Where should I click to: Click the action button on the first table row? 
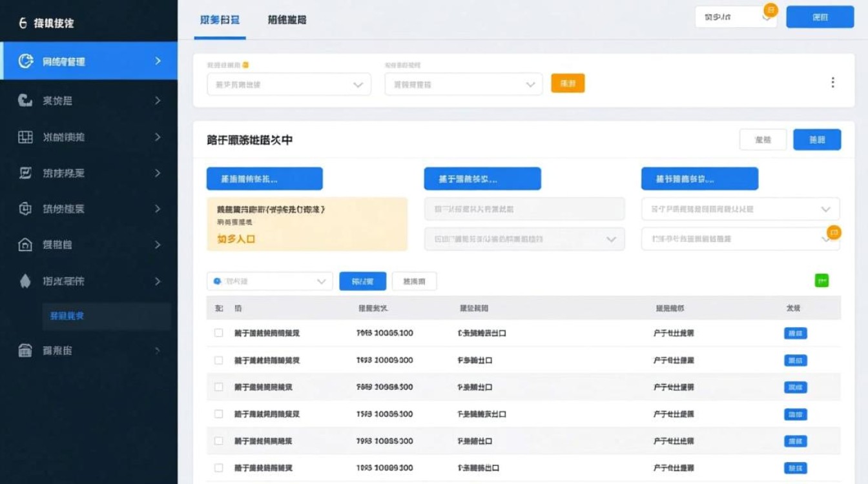tap(795, 333)
